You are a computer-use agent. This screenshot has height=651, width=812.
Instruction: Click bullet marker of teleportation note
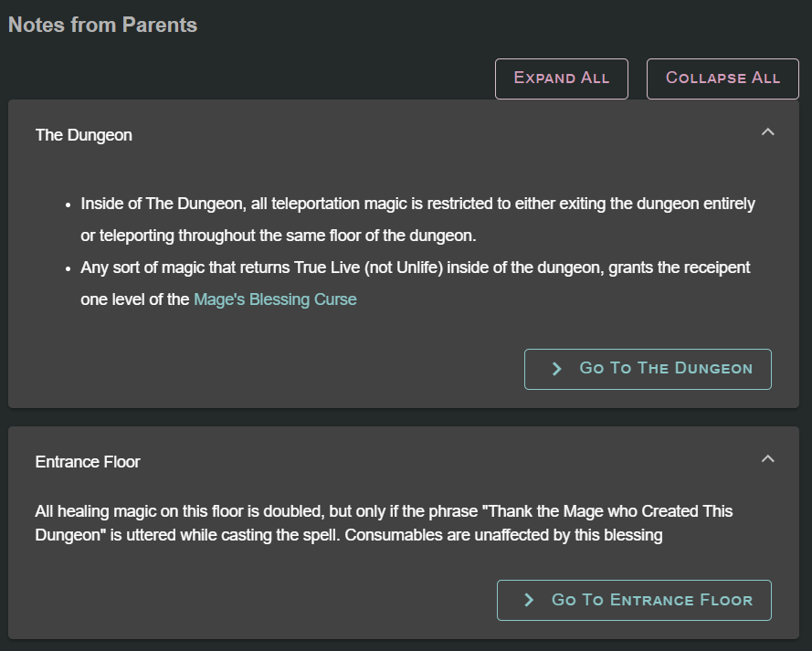click(x=69, y=205)
